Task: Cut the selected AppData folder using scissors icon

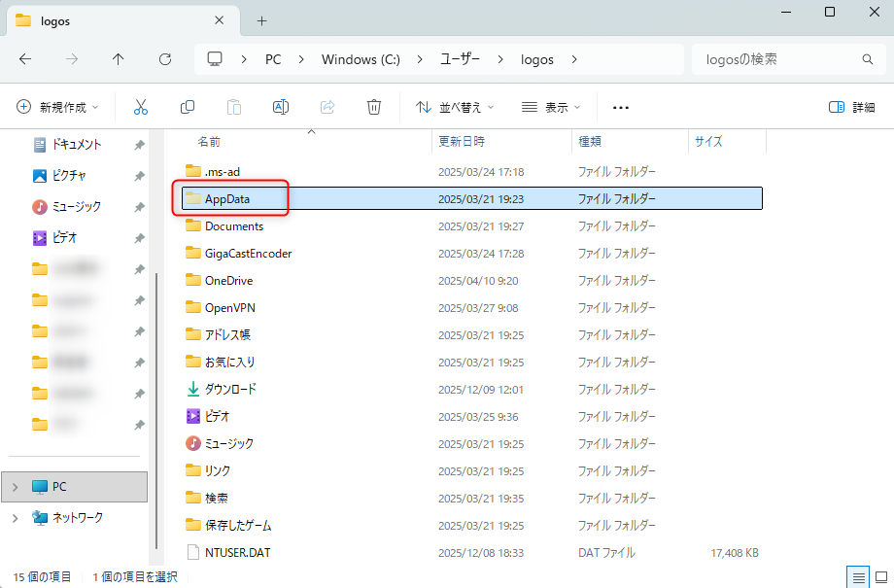Action: click(141, 107)
